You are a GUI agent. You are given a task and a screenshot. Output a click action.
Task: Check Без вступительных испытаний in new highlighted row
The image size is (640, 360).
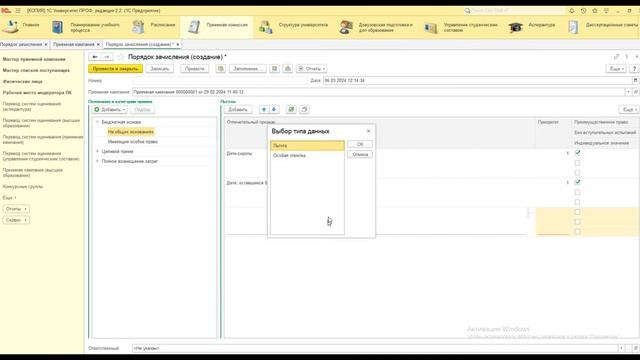click(x=578, y=222)
